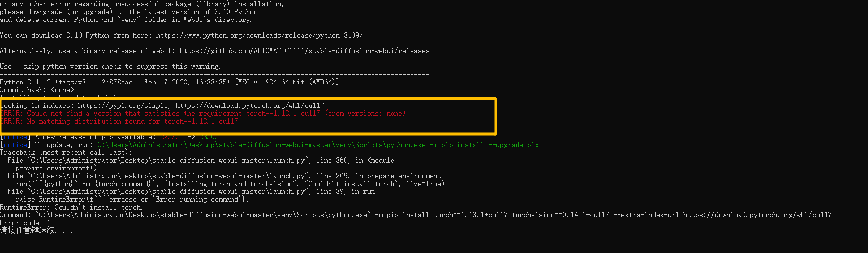Click the pypi.org/simple index URL
Image resolution: width=868 pixels, height=253 pixels.
[x=123, y=105]
